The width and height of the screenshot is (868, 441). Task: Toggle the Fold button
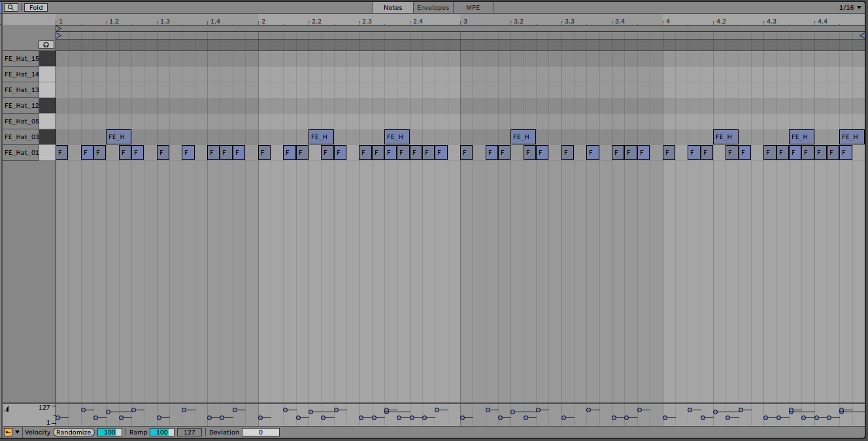[36, 7]
